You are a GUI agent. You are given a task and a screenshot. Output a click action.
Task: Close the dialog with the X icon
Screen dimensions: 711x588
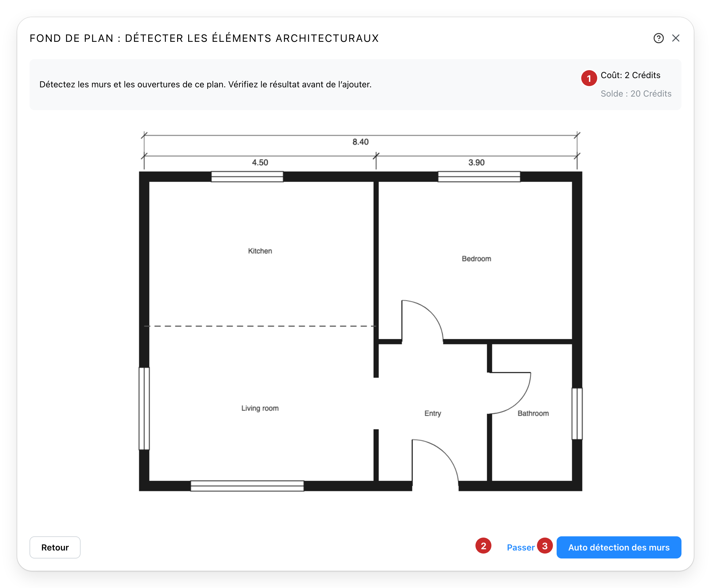[675, 38]
